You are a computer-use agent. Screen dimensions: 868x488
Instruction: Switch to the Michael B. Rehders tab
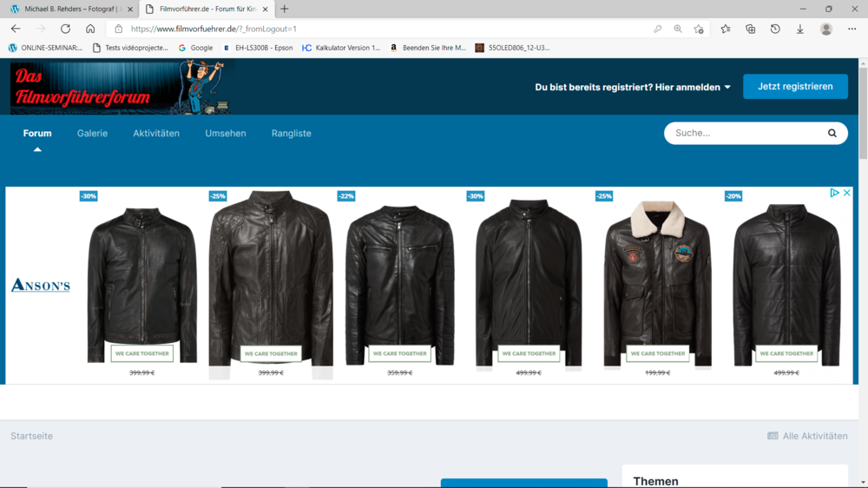pos(68,9)
